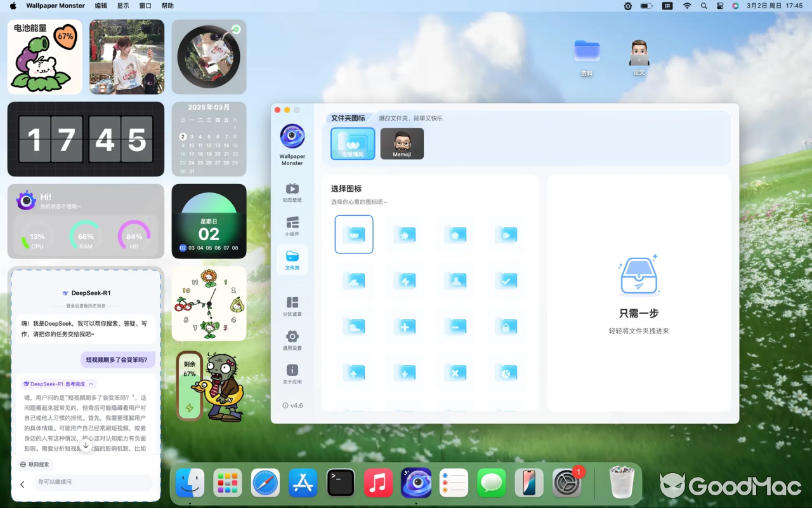Viewport: 812px width, 508px height.
Task: Toggle 联网搜索 web search in DeepSeek widget
Action: [35, 464]
